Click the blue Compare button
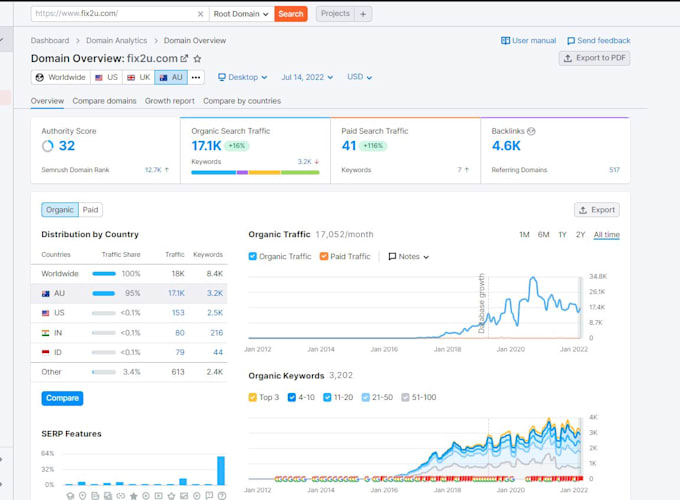This screenshot has height=500, width=680. click(x=62, y=398)
